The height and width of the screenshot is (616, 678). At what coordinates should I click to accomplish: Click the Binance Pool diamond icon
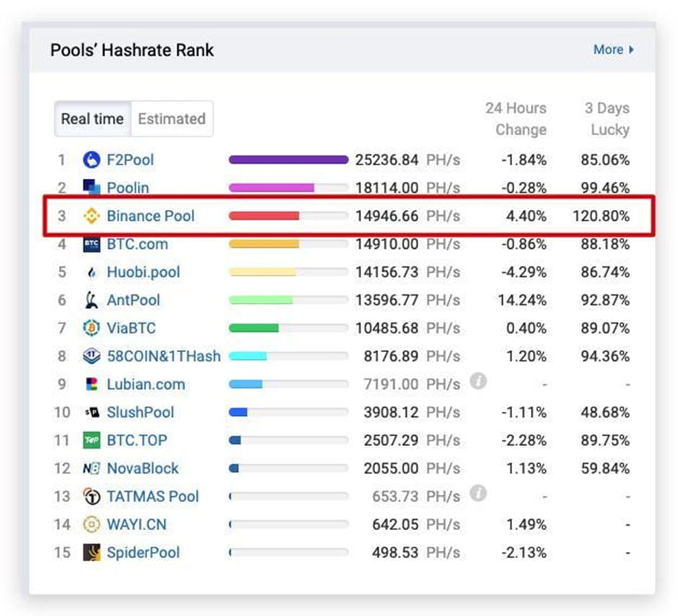(x=92, y=216)
